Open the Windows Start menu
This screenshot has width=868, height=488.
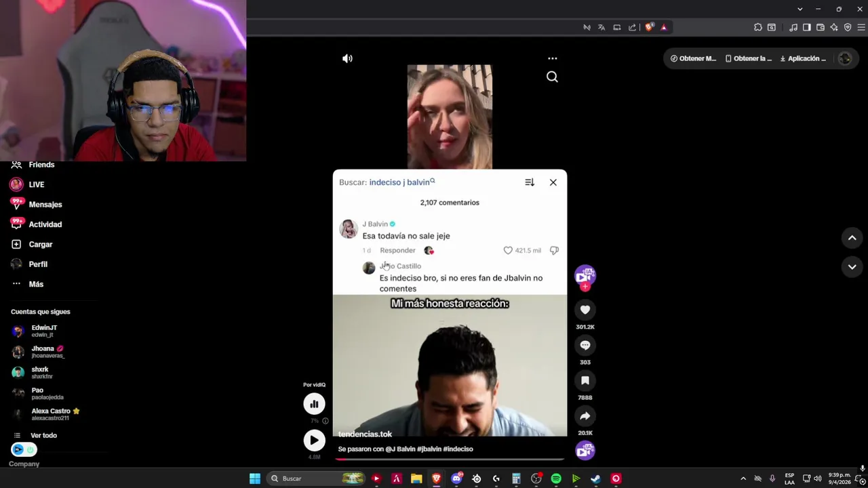click(255, 479)
